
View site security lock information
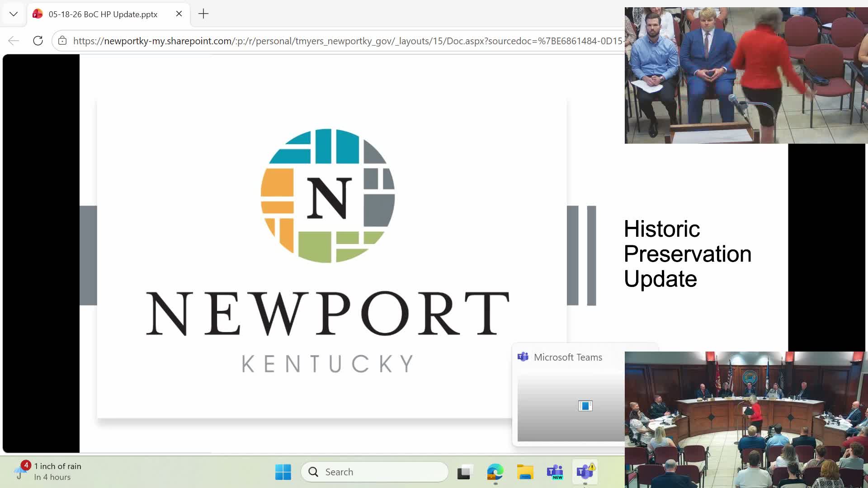pos(62,41)
